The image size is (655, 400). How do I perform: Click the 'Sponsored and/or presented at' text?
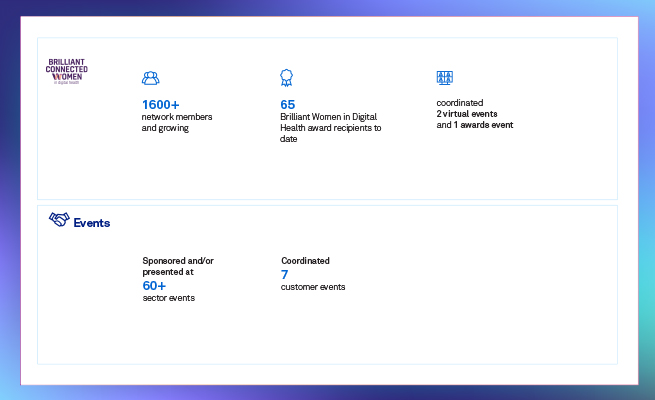coord(177,266)
